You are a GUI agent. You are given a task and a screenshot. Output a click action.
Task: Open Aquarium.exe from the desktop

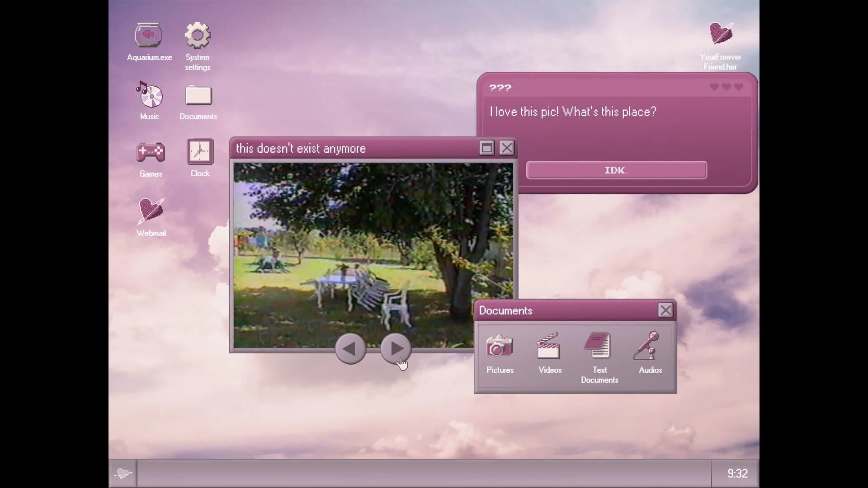149,34
